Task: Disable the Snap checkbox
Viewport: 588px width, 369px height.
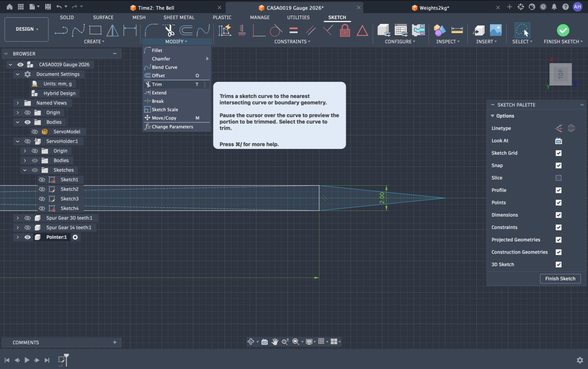Action: (x=558, y=166)
